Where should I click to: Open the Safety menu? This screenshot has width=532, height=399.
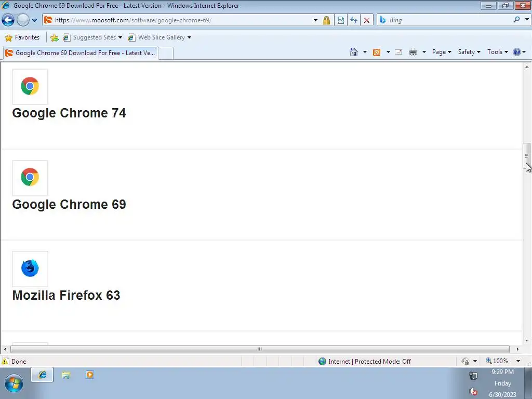[x=469, y=52]
